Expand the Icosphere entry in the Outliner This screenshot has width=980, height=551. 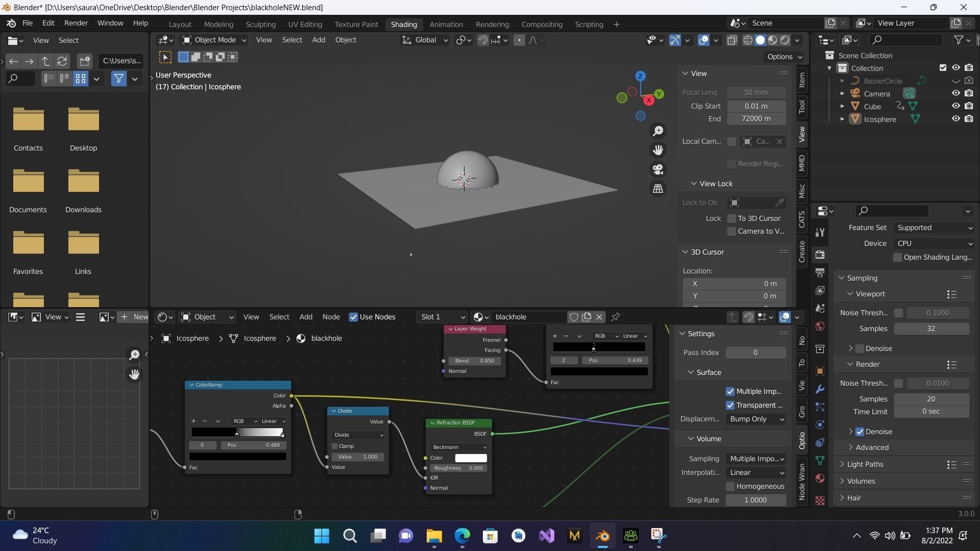[842, 119]
